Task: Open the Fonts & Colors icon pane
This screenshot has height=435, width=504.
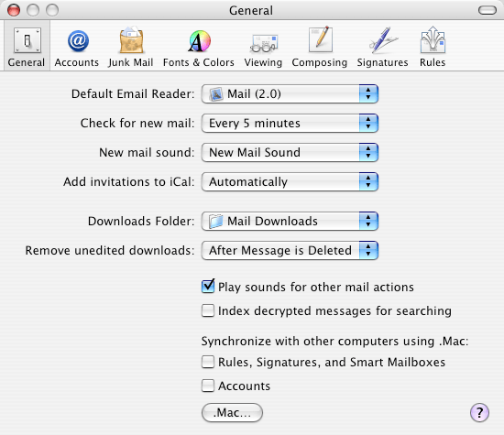Action: [x=199, y=41]
